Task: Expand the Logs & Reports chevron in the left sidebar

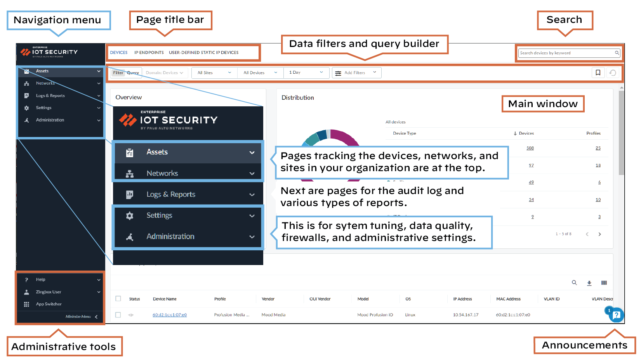Action: click(99, 96)
